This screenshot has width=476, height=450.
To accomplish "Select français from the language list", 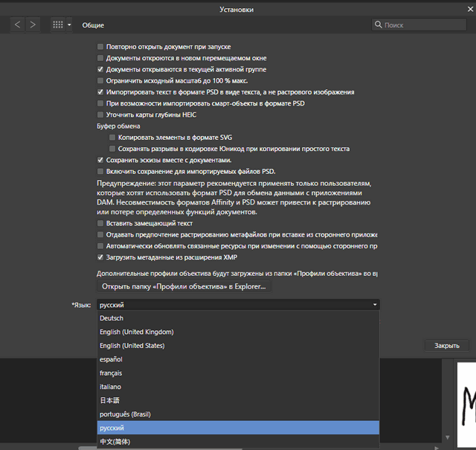I will tap(112, 373).
